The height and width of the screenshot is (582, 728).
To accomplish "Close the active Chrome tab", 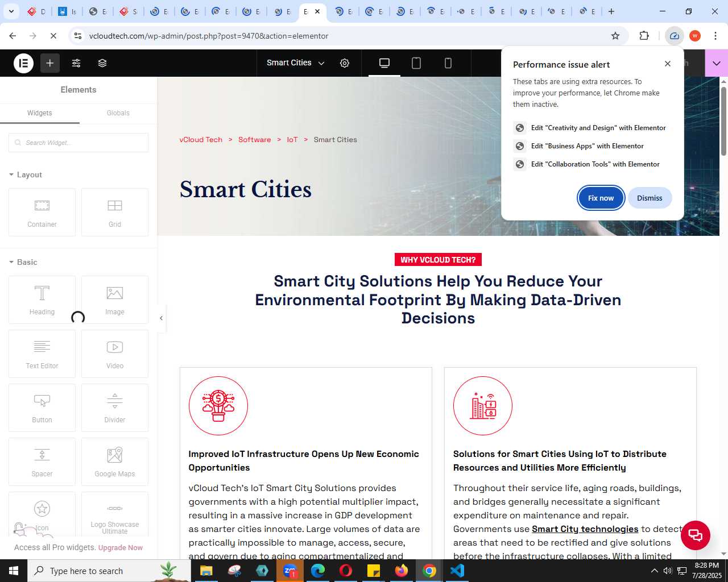I will [x=317, y=11].
